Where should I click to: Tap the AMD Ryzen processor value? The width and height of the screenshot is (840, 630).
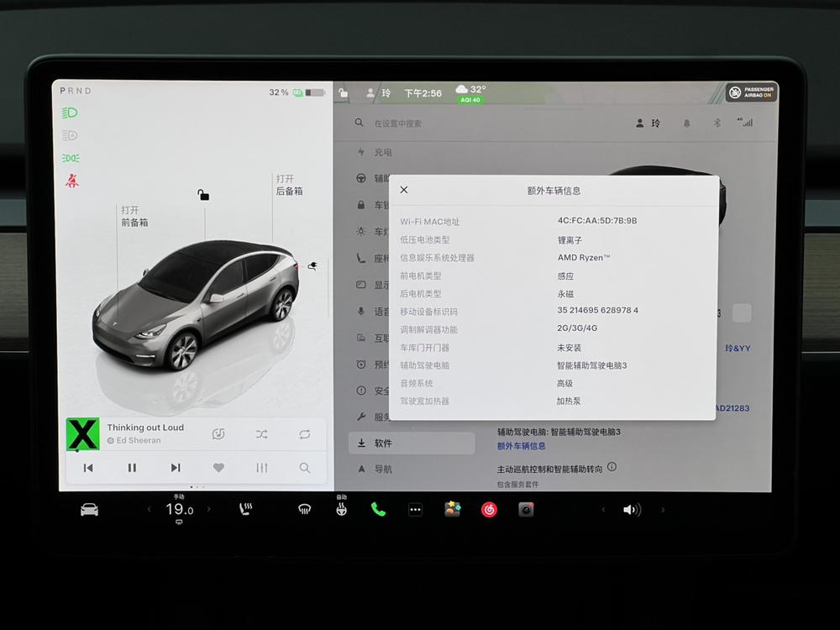coord(584,257)
